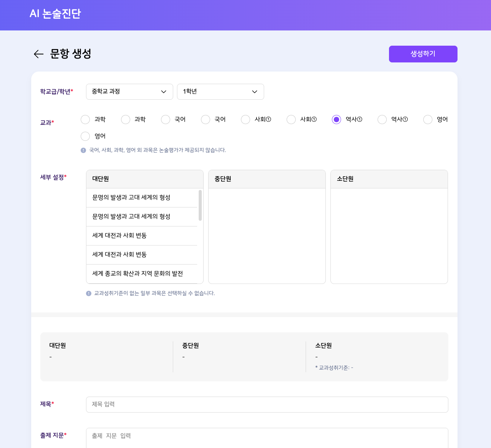Click the back arrow next to 문항 생성

38,54
